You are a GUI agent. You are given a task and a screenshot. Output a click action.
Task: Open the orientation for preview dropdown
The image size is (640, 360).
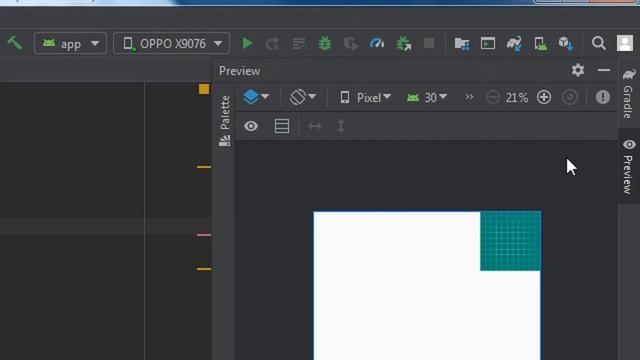coord(303,97)
